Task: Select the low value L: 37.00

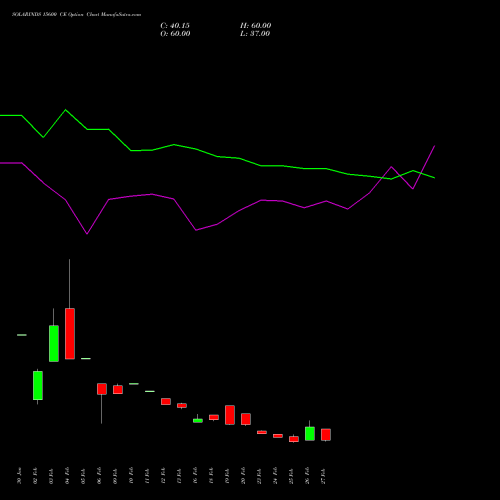Action: click(255, 34)
